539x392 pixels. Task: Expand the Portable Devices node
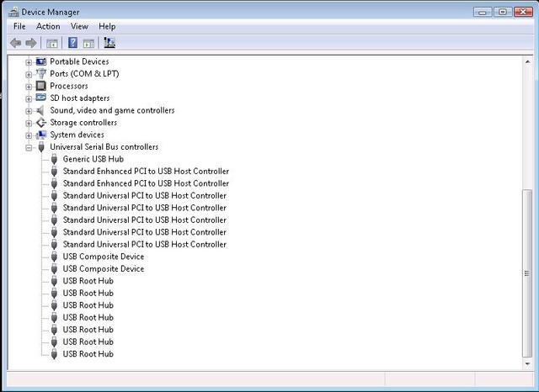29,62
